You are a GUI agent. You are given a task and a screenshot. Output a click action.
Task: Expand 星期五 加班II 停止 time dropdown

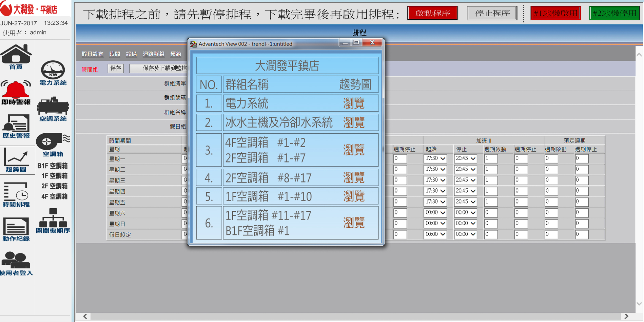(466, 202)
